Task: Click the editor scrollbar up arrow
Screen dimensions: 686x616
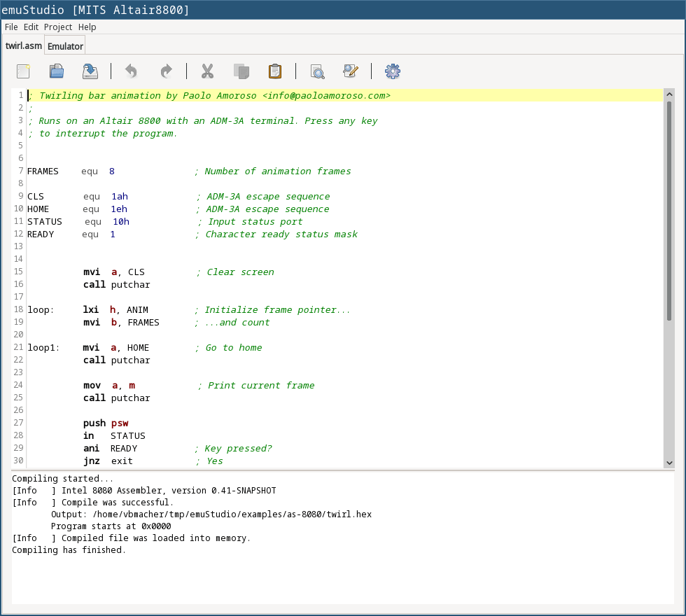Action: [x=669, y=94]
